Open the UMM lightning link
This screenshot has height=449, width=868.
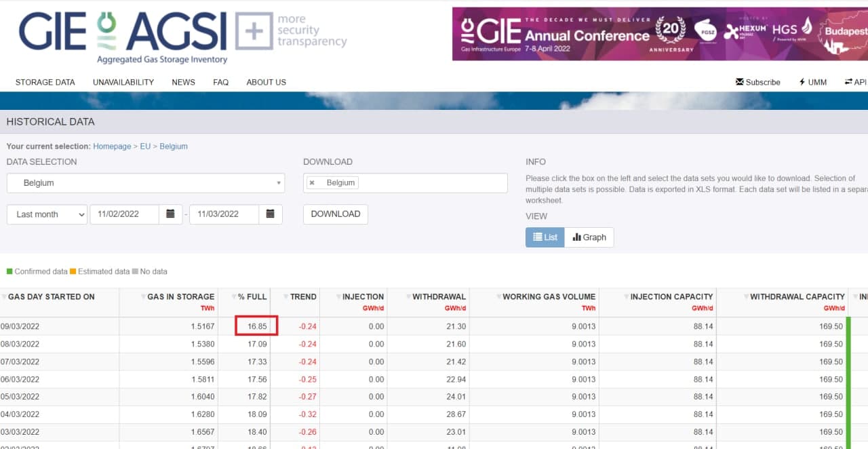[x=812, y=82]
